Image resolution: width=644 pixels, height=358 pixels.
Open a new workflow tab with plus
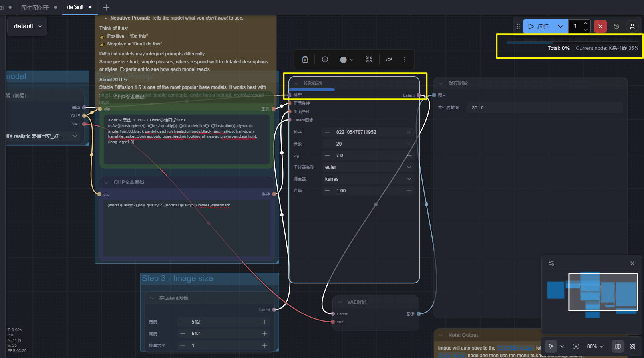(x=106, y=8)
